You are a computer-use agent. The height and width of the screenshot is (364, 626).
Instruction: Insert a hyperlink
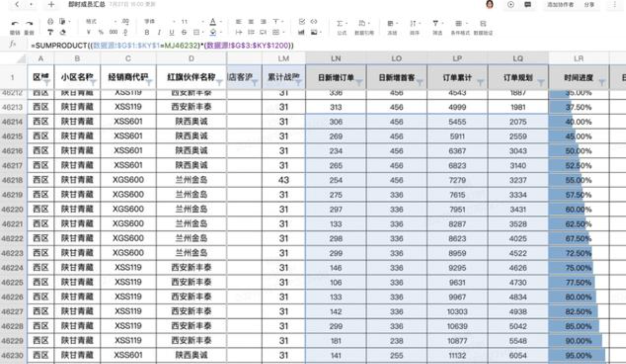click(313, 22)
